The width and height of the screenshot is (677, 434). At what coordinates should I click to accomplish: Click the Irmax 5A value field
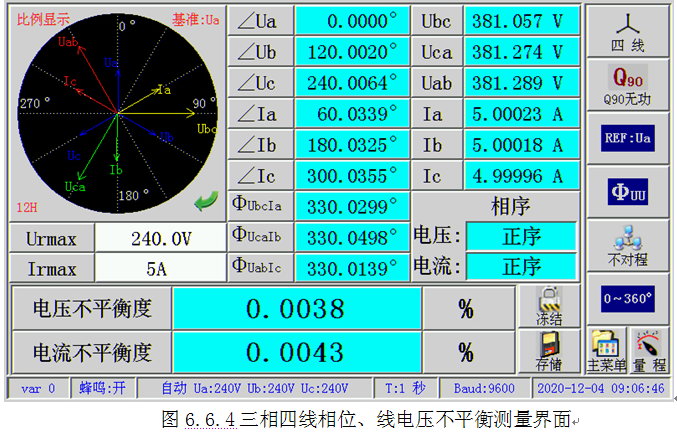[161, 269]
